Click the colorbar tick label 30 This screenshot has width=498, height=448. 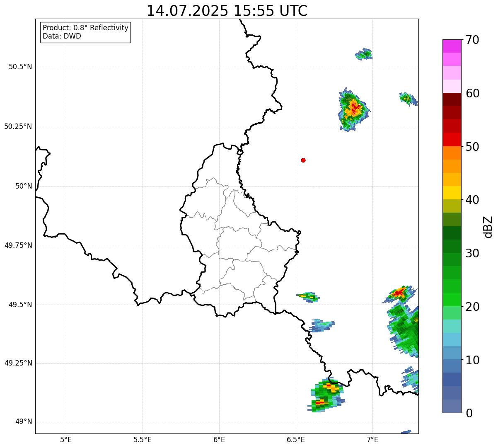(x=472, y=253)
